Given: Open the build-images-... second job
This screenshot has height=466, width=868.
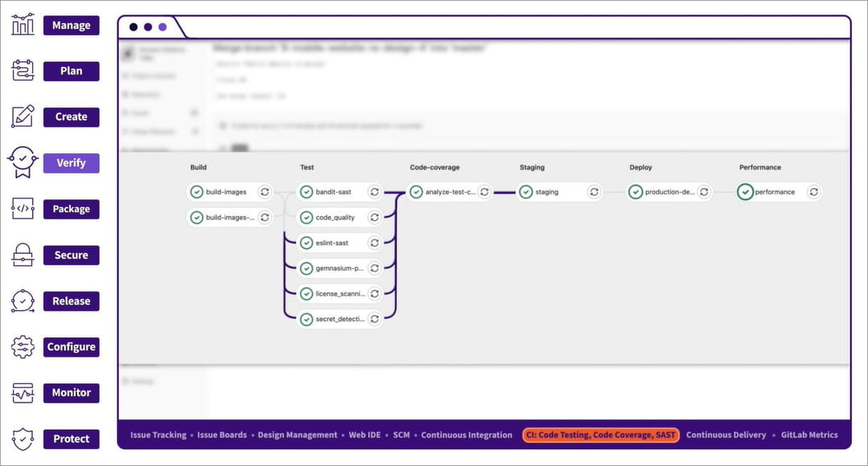Looking at the screenshot, I should pos(230,218).
